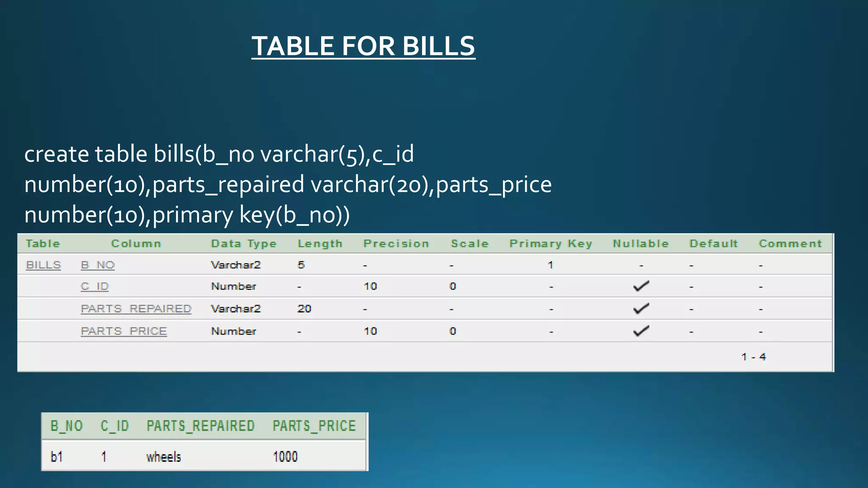Click the B_NO header in results table
868x488 pixels.
67,426
